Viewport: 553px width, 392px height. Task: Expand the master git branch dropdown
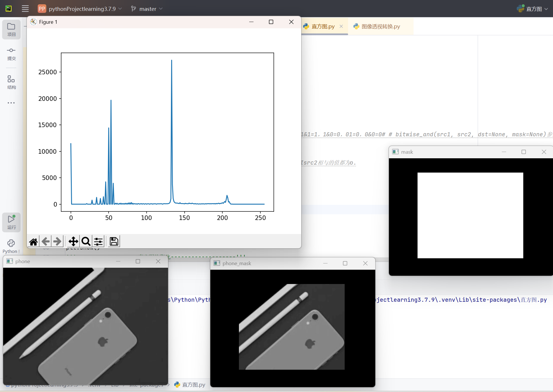point(147,9)
